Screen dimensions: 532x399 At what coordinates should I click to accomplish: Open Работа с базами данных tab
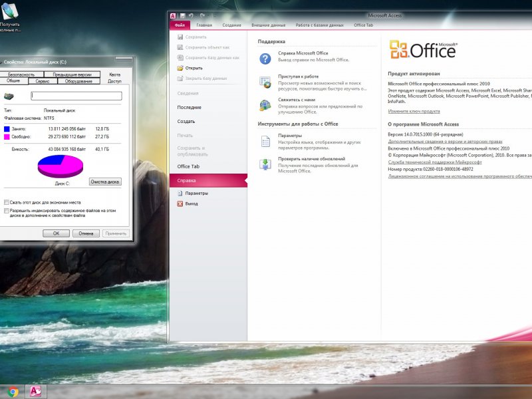pos(320,25)
